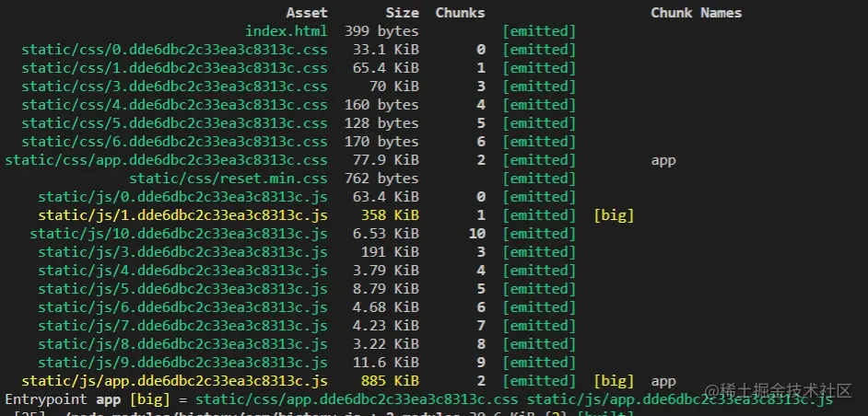Screen dimensions: 868x416
Task: Click static/css/reset.min.css asset entry
Action: pyautogui.click(x=229, y=179)
